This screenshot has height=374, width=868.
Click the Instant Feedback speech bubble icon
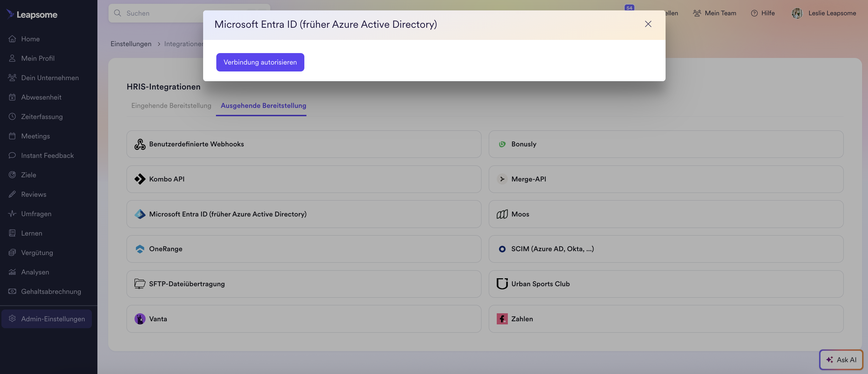click(12, 155)
